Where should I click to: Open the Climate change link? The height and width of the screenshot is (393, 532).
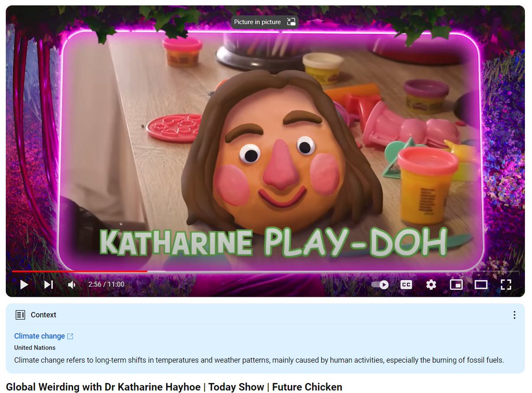pyautogui.click(x=43, y=336)
